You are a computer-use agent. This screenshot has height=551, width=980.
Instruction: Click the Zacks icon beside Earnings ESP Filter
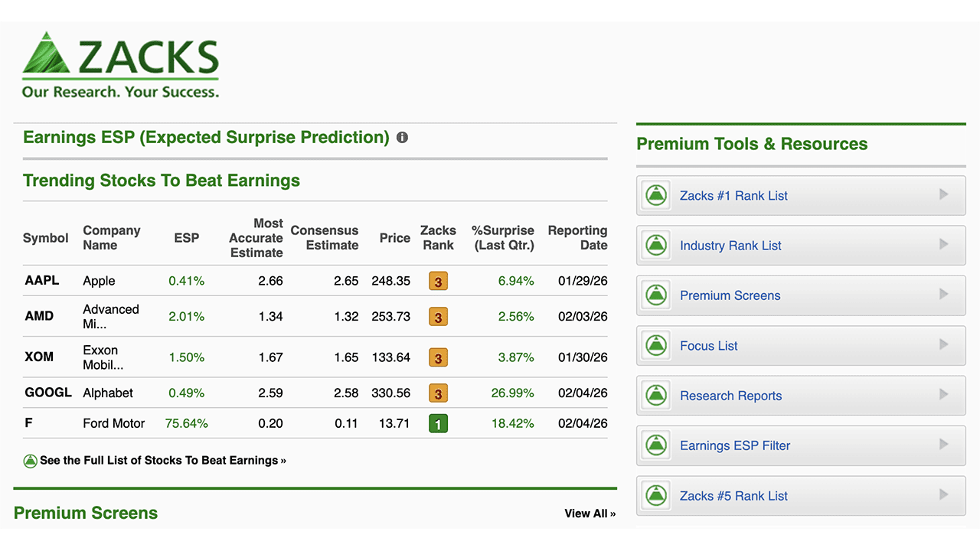click(x=656, y=445)
